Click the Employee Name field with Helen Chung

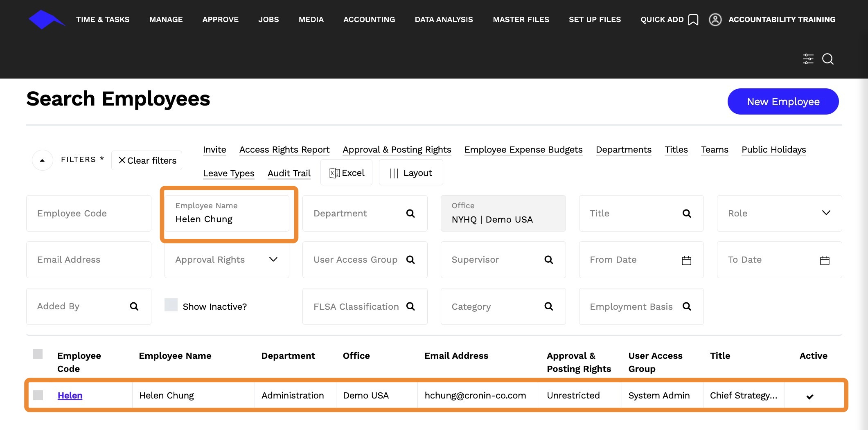(227, 213)
